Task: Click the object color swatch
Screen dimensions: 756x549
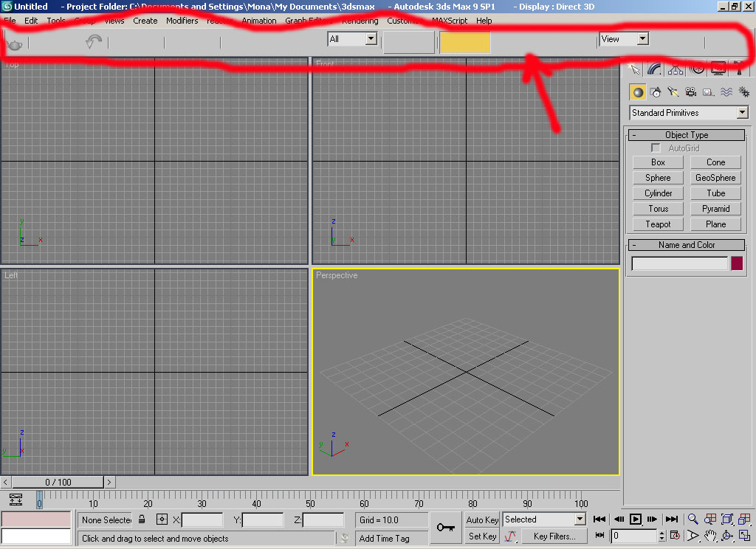Action: pyautogui.click(x=736, y=263)
